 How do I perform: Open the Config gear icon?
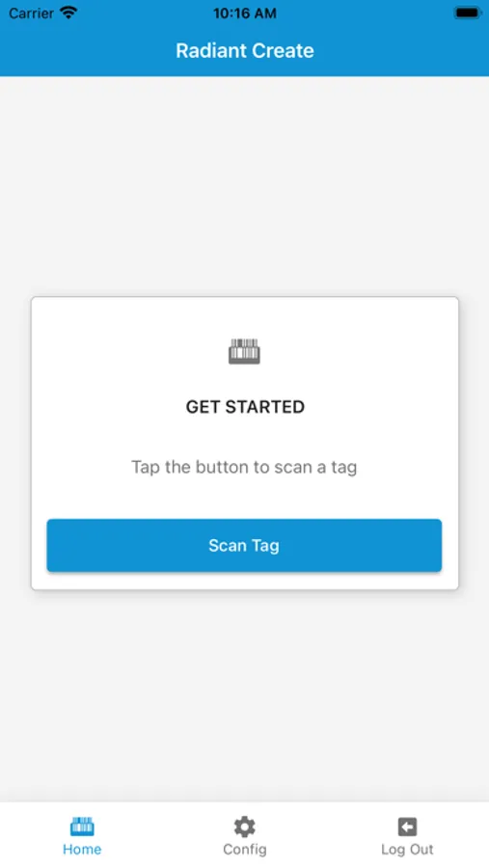point(244,827)
